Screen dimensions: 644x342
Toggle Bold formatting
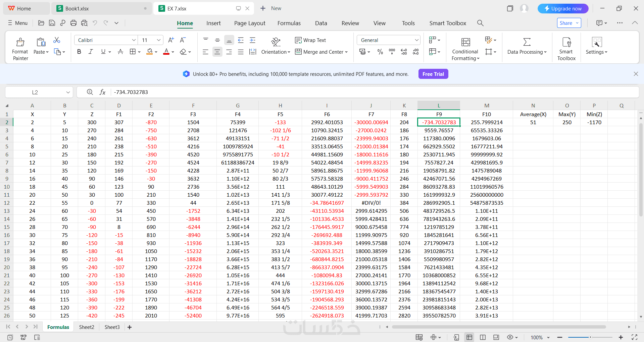[x=79, y=52]
